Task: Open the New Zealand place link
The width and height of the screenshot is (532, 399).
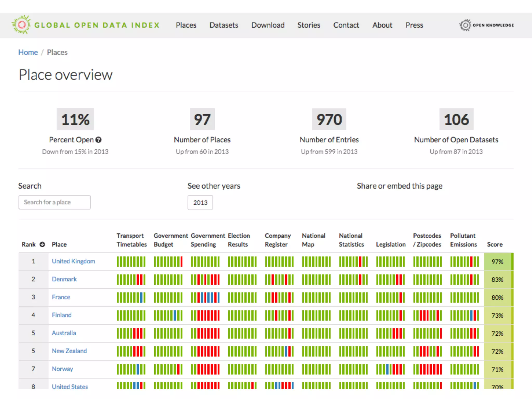Action: pyautogui.click(x=69, y=351)
